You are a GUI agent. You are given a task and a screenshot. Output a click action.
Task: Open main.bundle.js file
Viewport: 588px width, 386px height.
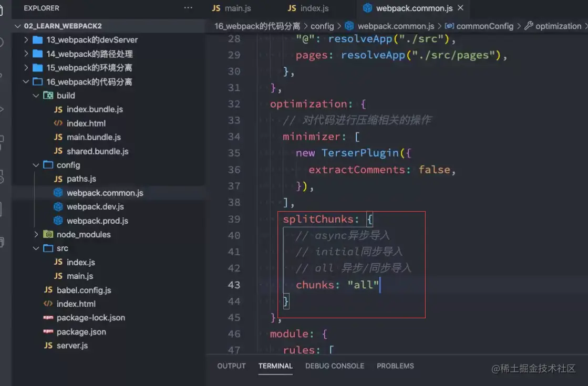tap(94, 137)
